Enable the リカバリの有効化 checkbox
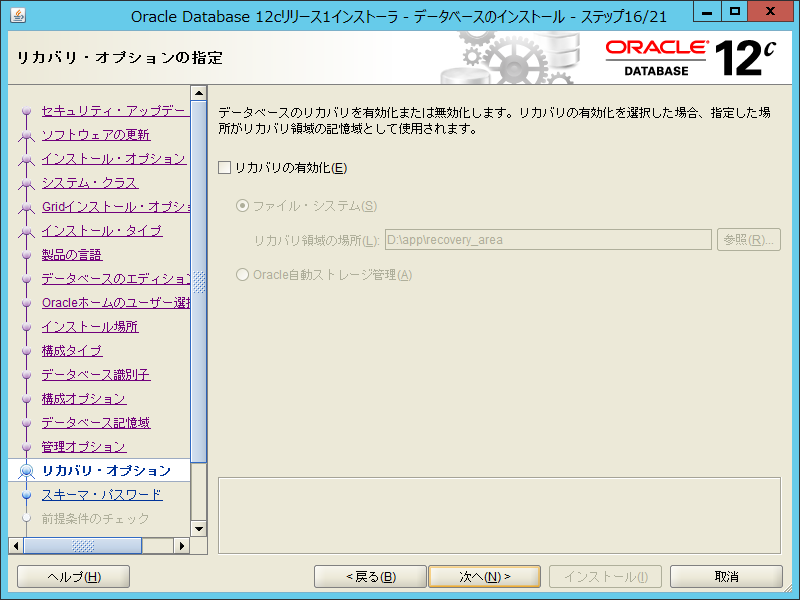This screenshot has width=800, height=600. point(225,168)
